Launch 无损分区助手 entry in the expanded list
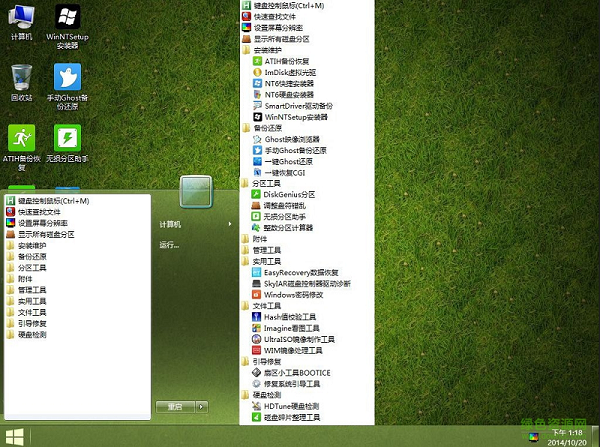600x447 pixels. pos(279,217)
